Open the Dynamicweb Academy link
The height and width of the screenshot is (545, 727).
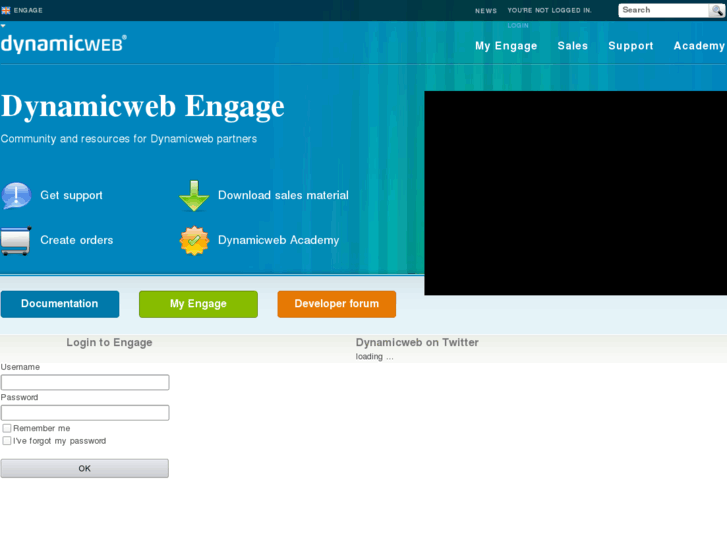pyautogui.click(x=279, y=240)
